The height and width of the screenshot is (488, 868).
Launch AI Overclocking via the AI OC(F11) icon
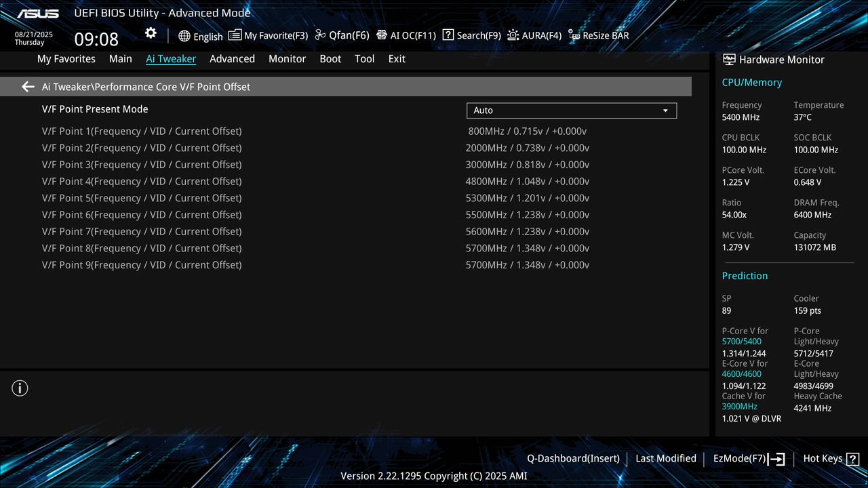406,35
